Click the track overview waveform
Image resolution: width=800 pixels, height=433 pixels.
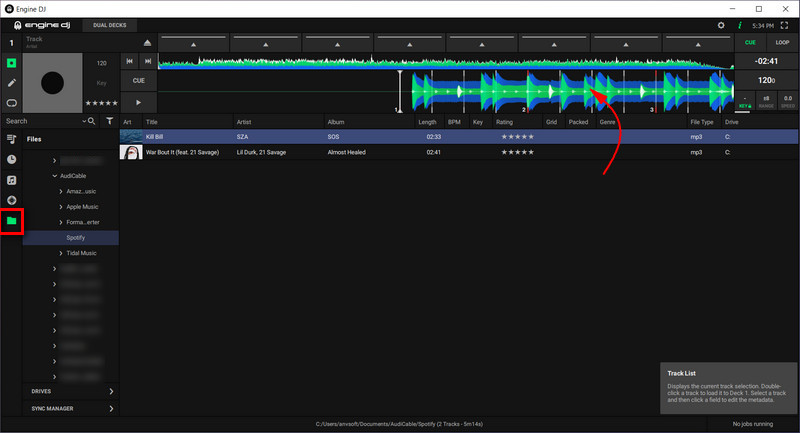[446, 62]
